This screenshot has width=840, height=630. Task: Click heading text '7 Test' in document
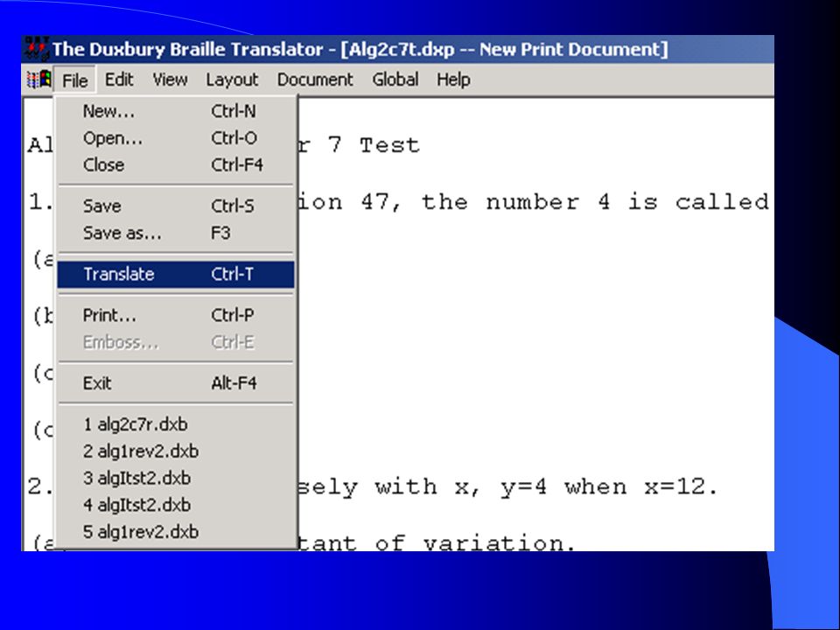click(x=374, y=145)
